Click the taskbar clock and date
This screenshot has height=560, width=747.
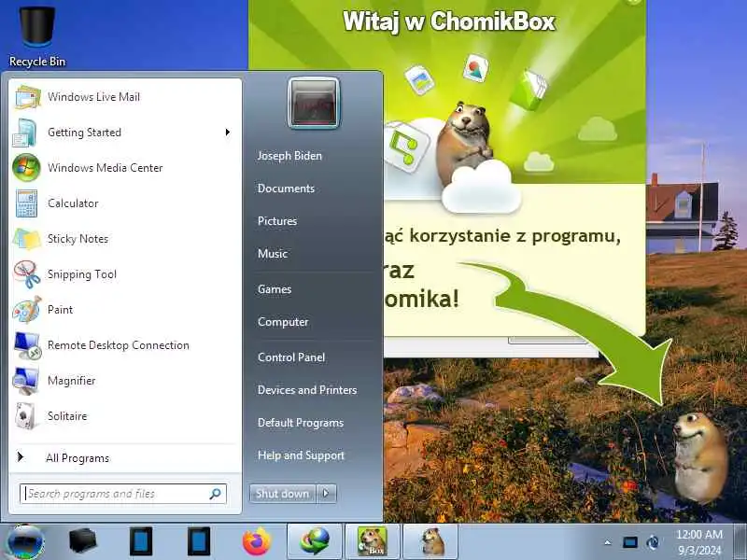(x=699, y=542)
